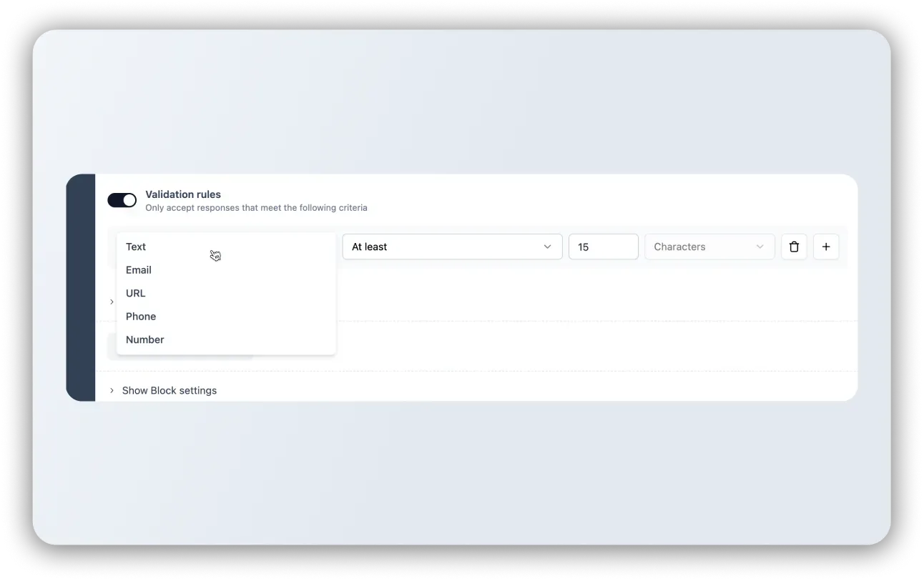This screenshot has height=581, width=924.
Task: Choose Number from the type list
Action: [226, 339]
